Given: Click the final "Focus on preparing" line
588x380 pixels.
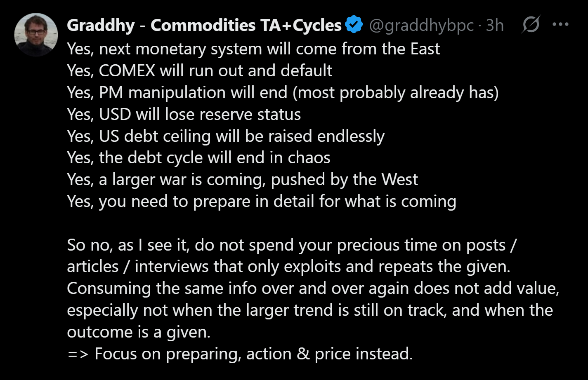Looking at the screenshot, I should pyautogui.click(x=240, y=354).
